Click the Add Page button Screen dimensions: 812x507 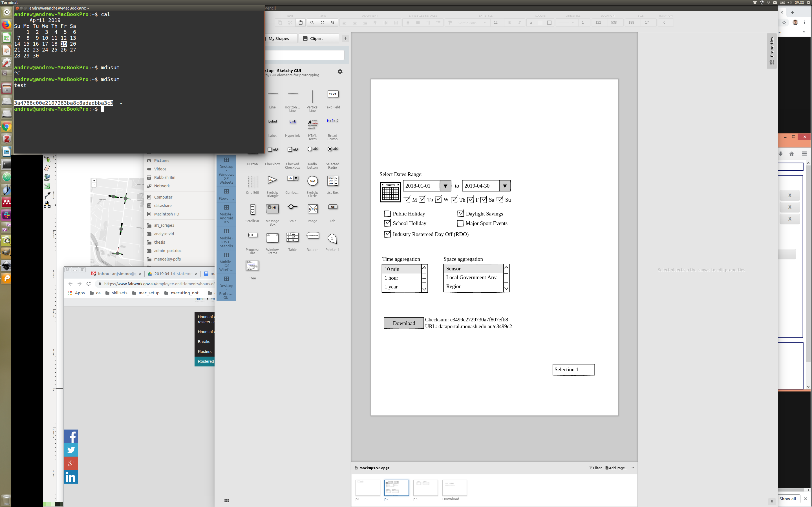pos(616,468)
